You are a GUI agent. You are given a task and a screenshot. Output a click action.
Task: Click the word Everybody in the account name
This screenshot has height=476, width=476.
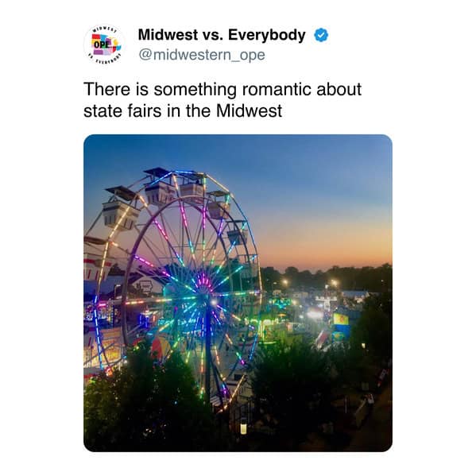(266, 35)
